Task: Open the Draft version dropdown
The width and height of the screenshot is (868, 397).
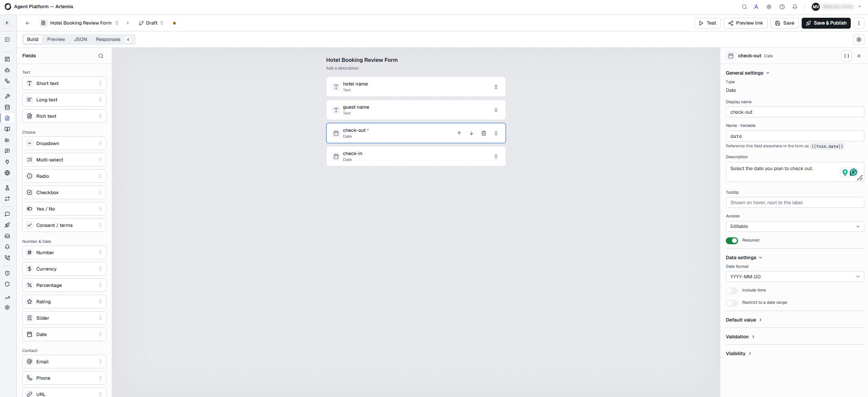Action: (151, 23)
